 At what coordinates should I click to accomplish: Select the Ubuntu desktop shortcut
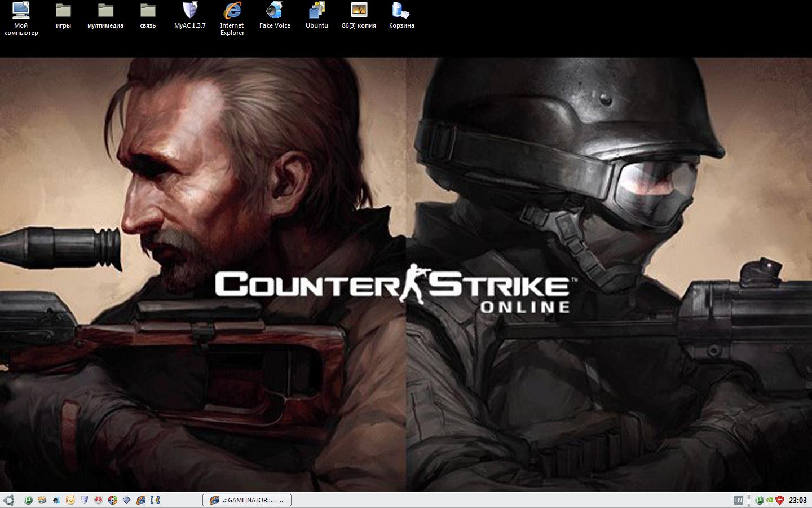[x=317, y=16]
